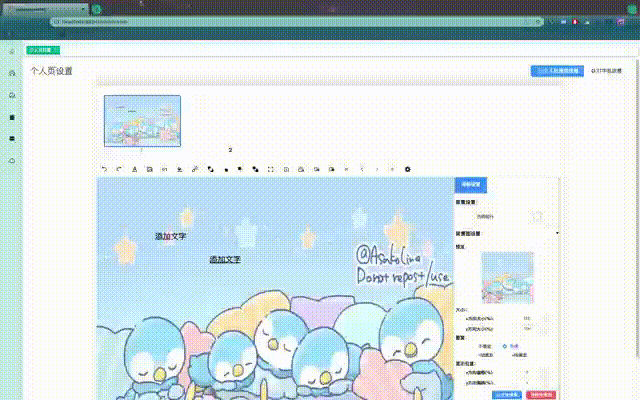
Task: Select the upper '添加文字' text on canvas
Action: point(171,236)
